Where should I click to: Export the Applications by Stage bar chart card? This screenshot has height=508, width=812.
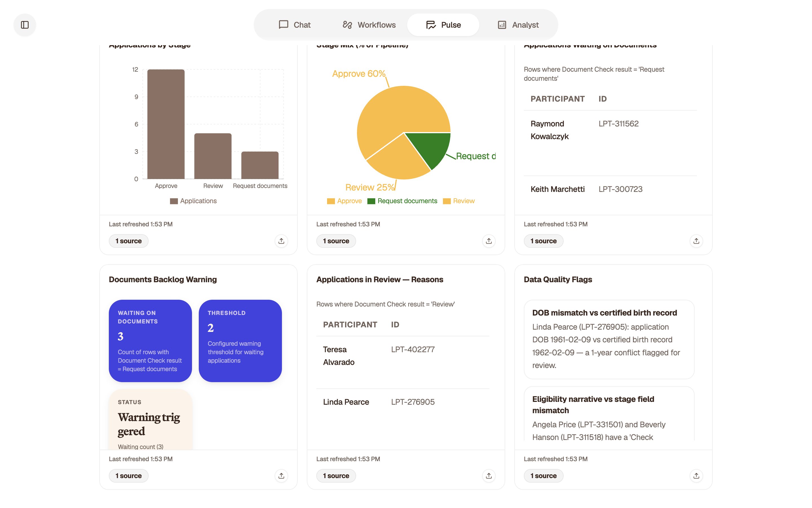point(281,241)
